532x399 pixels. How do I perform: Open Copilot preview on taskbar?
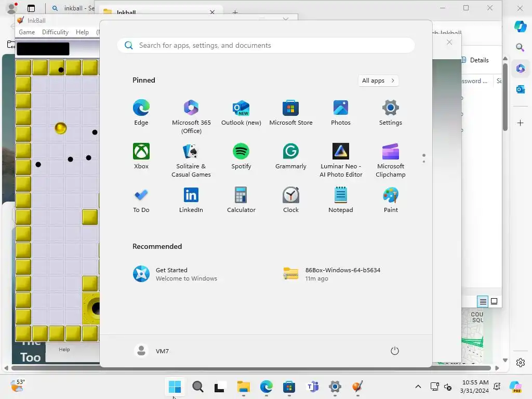click(515, 387)
